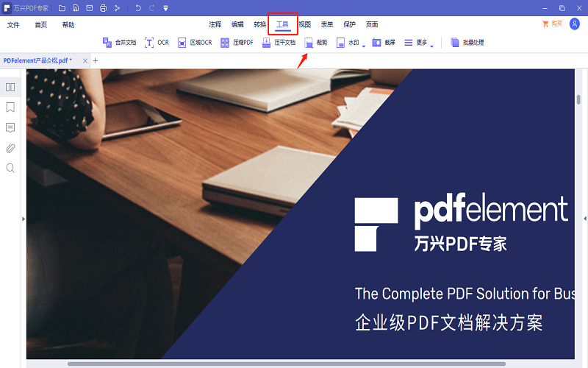Run the OCR tool
Viewport: 588px width, 368px height.
pos(157,43)
